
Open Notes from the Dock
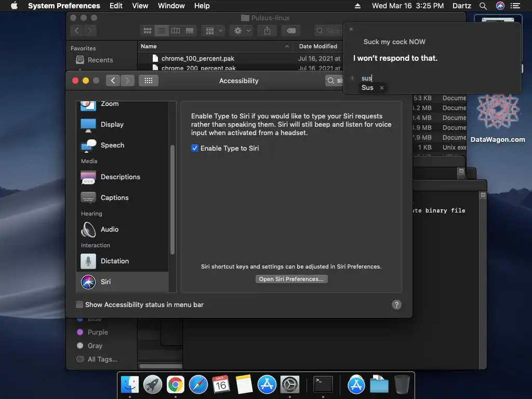244,385
